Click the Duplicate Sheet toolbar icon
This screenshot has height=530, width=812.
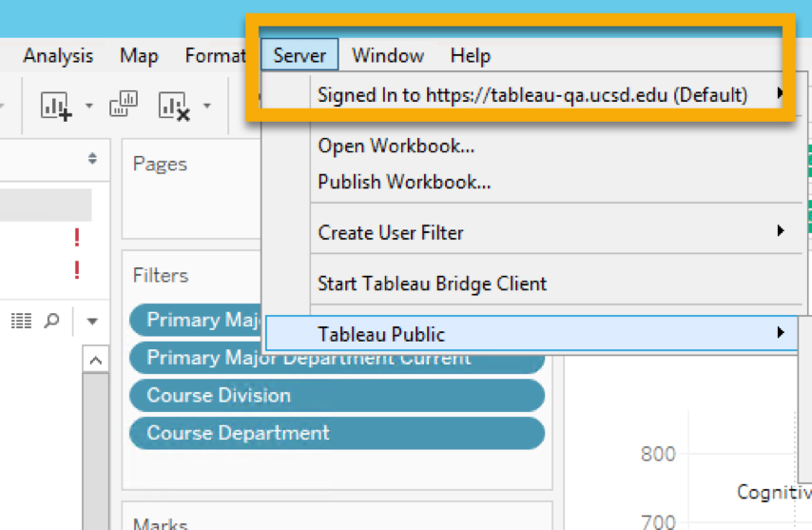tap(124, 104)
